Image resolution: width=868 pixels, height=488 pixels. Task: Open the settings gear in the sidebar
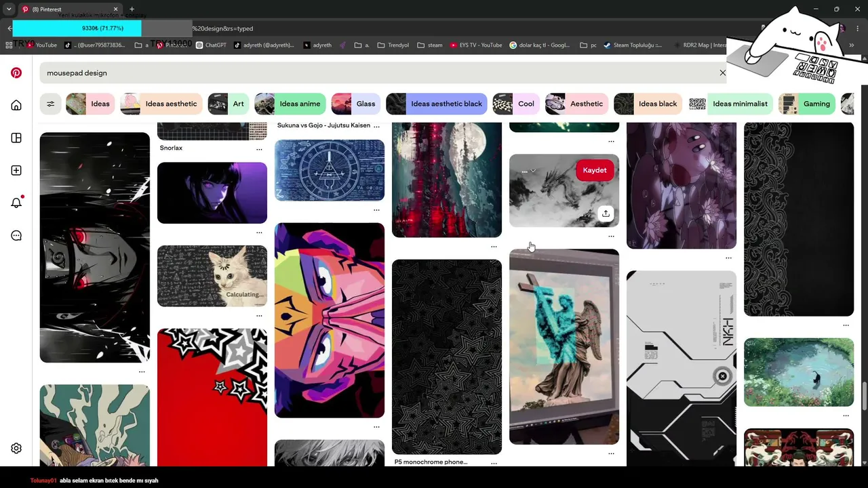(16, 448)
